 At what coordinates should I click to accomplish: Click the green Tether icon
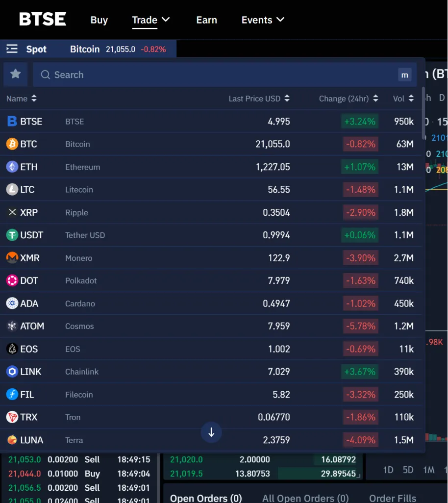pos(12,235)
